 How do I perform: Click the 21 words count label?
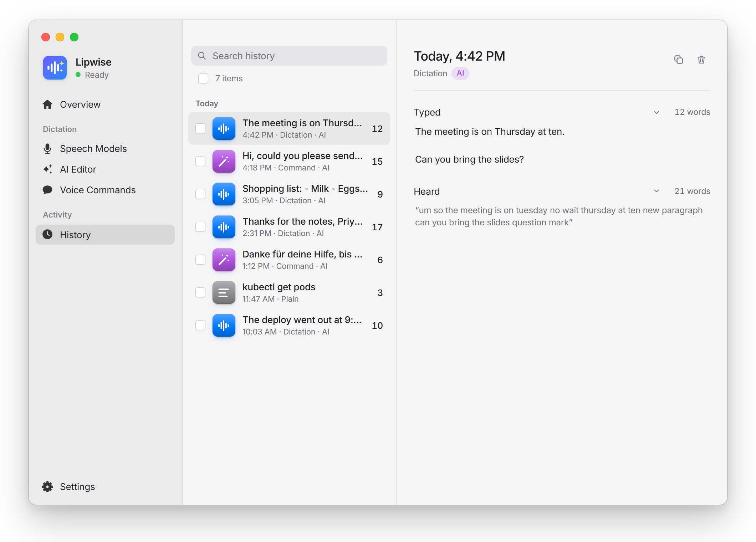692,191
